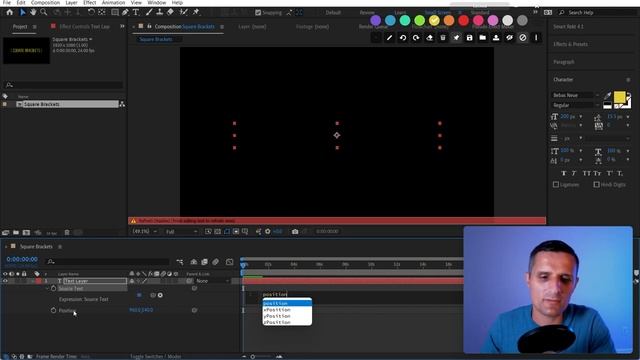This screenshot has height=360, width=640.
Task: Open the font size value dropdown arrow
Action: click(x=581, y=117)
